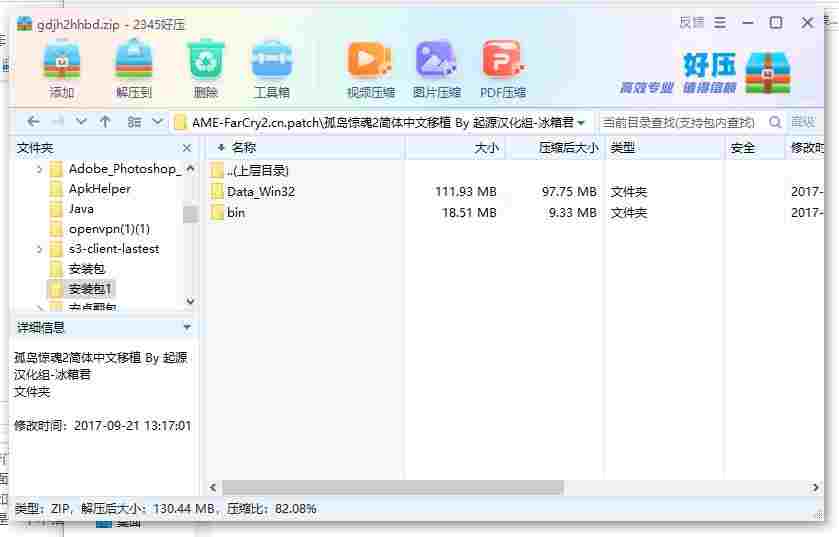This screenshot has height=537, width=839.
Task: Open the 视频压缩 video compression tool
Action: [370, 68]
